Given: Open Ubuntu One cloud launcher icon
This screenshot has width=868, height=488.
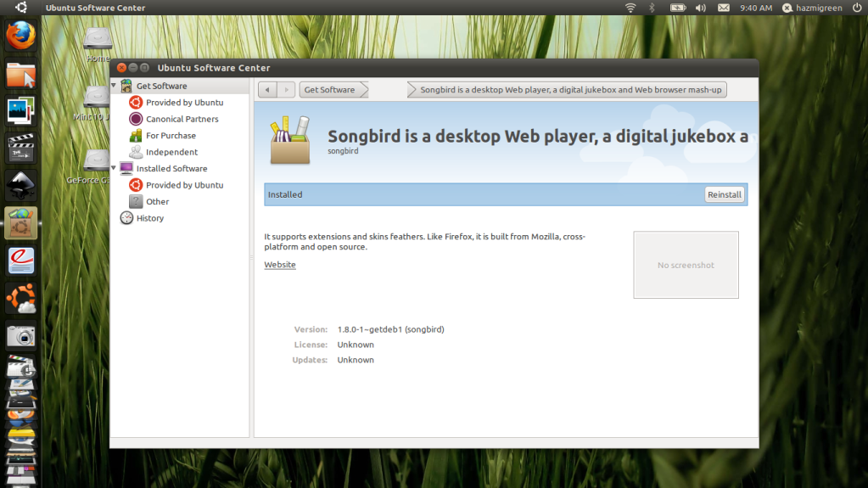Looking at the screenshot, I should click(20, 298).
